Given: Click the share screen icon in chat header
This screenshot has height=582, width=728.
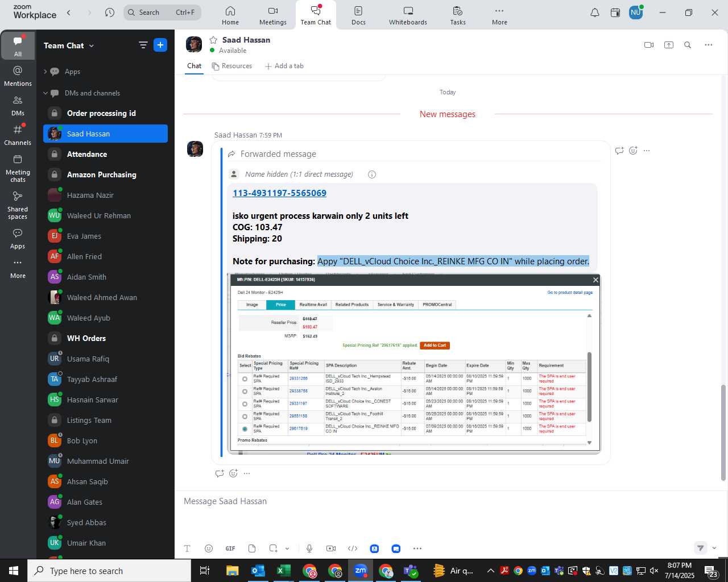Looking at the screenshot, I should point(669,45).
